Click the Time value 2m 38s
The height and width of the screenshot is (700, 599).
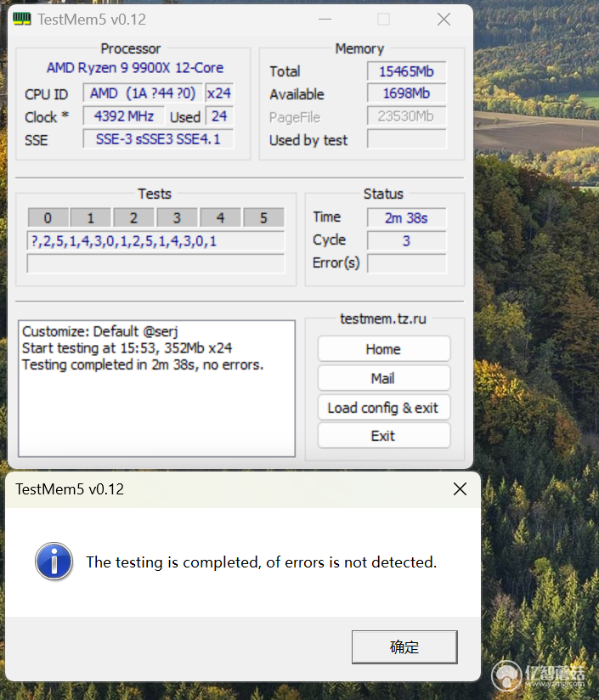[407, 217]
